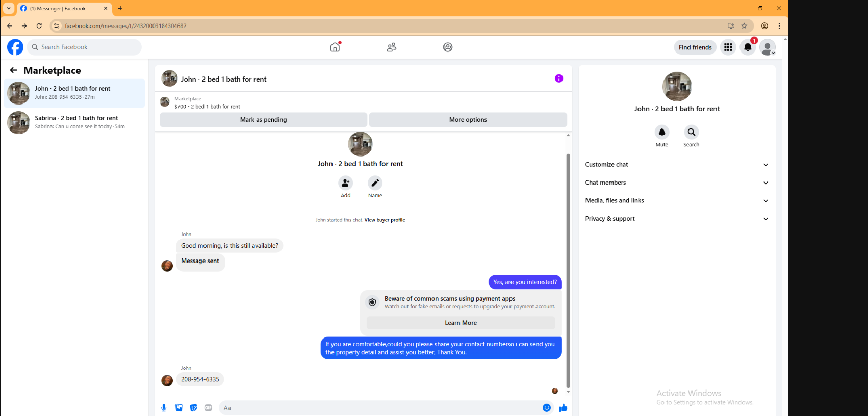Image resolution: width=868 pixels, height=416 pixels.
Task: Open Chrome menu three dots
Action: (779, 26)
